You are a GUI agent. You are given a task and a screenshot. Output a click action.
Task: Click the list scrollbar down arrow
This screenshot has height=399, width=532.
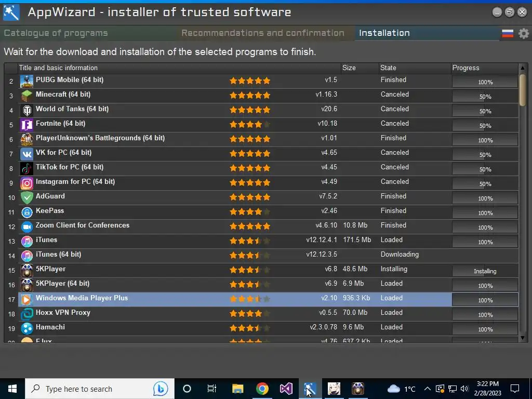523,338
